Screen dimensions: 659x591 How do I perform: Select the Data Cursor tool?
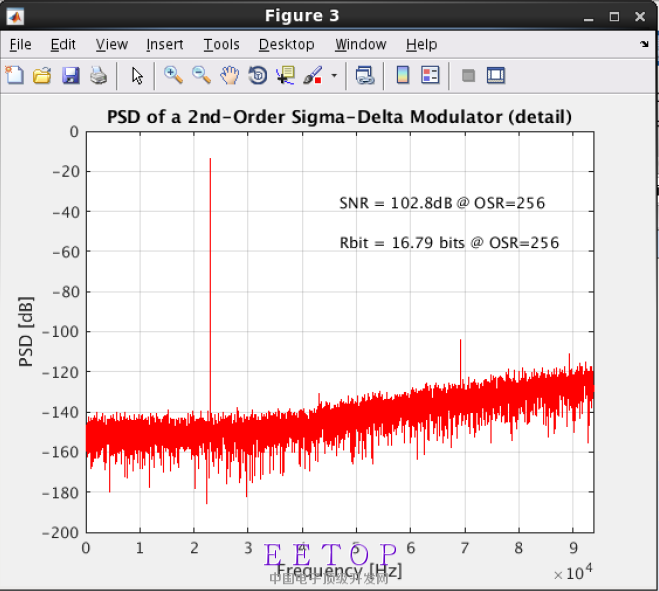click(285, 76)
